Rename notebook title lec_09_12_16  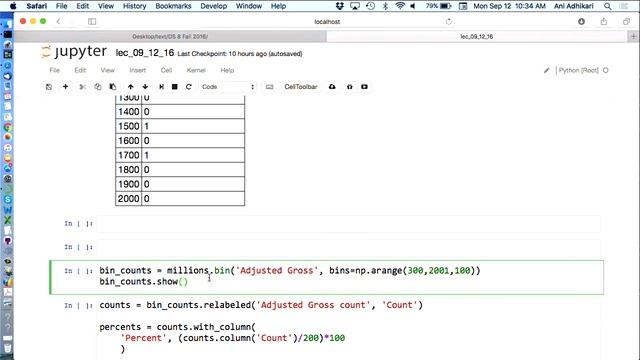pos(145,53)
